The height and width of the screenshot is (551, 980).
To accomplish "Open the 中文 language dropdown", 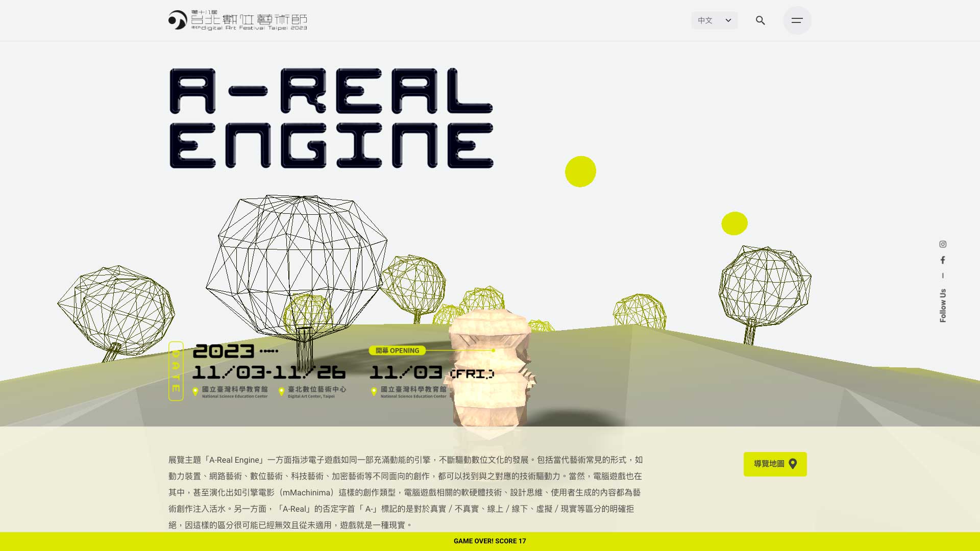I will (714, 20).
